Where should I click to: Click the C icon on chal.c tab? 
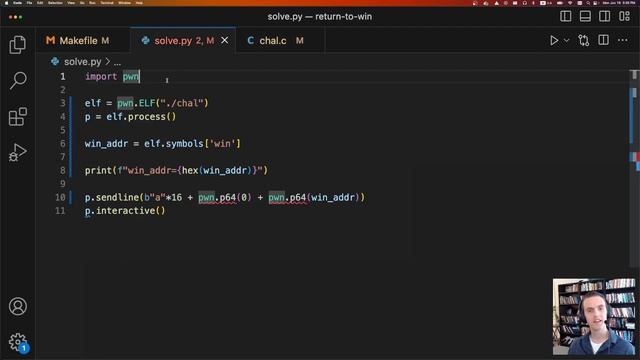251,40
